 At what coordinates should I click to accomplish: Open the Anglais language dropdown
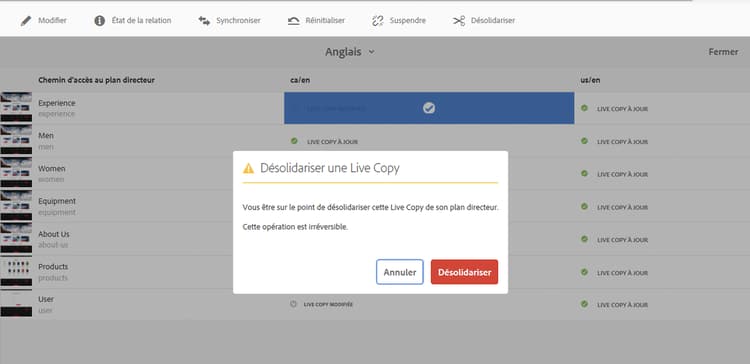pyautogui.click(x=350, y=52)
